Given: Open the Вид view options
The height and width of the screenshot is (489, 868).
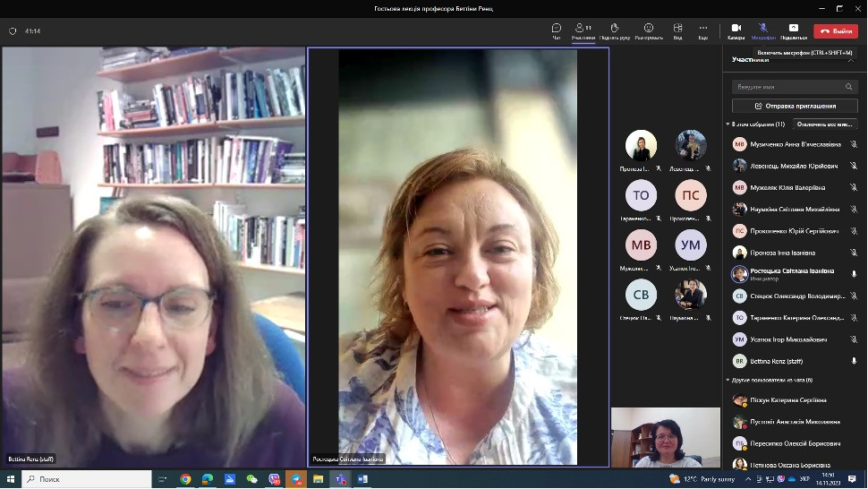Looking at the screenshot, I should [677, 31].
